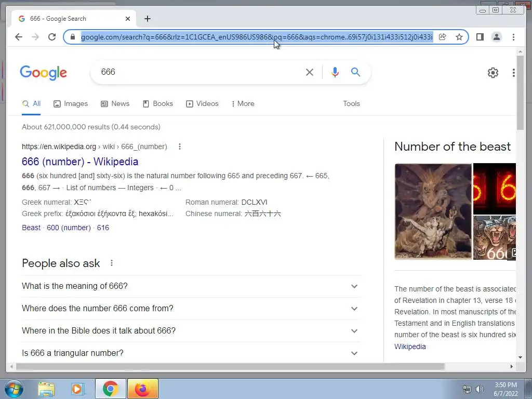Click the share page icon in address bar
This screenshot has width=532, height=399.
pos(443,37)
